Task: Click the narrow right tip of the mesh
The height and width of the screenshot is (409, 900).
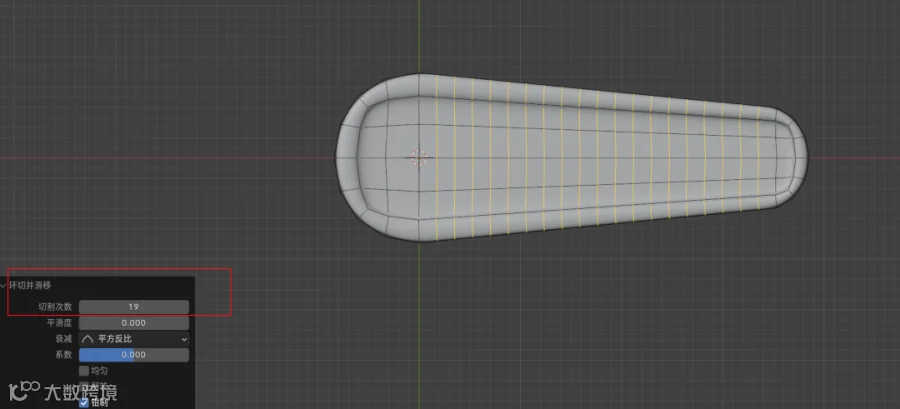Action: (x=797, y=157)
